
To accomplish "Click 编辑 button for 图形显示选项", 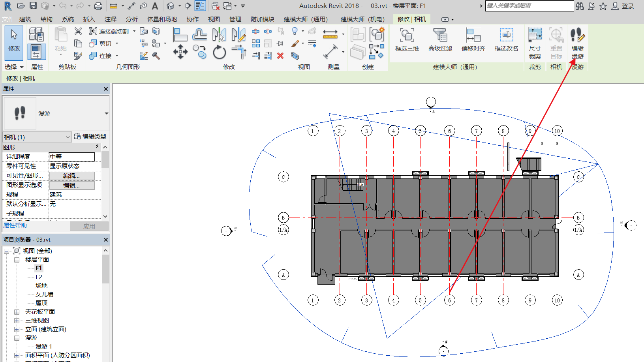I will coord(71,185).
